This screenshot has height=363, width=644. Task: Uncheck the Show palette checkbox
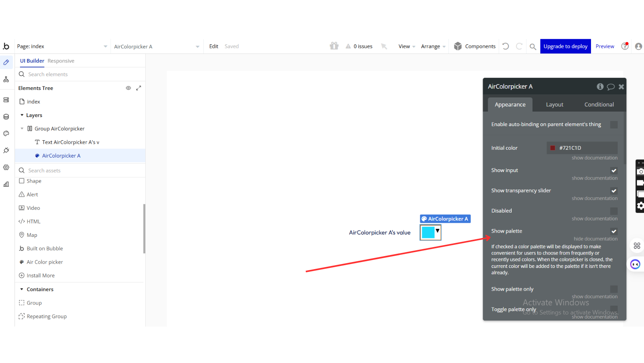(x=614, y=231)
